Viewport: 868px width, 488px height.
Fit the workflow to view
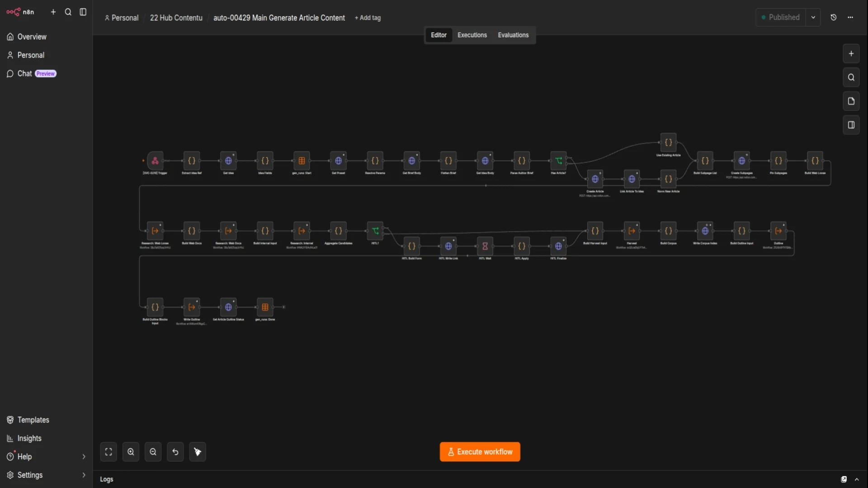click(108, 452)
